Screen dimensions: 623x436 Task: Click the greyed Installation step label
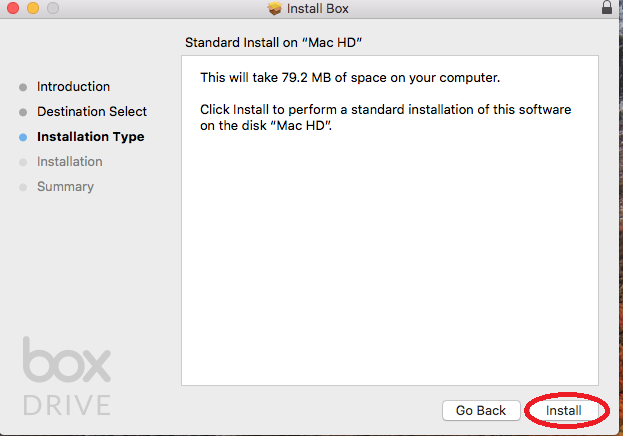coord(70,162)
